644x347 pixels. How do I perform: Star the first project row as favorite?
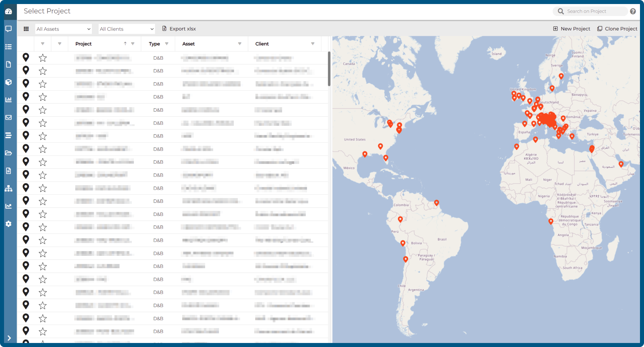point(43,58)
